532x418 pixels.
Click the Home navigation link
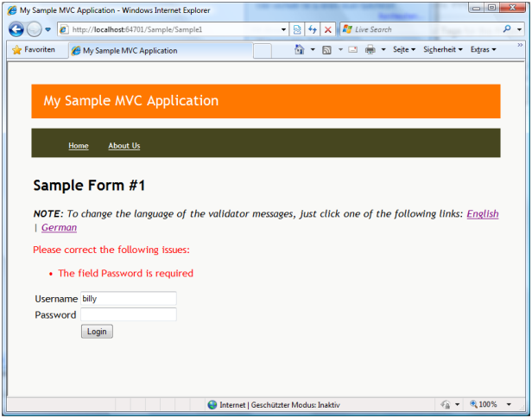(x=79, y=146)
